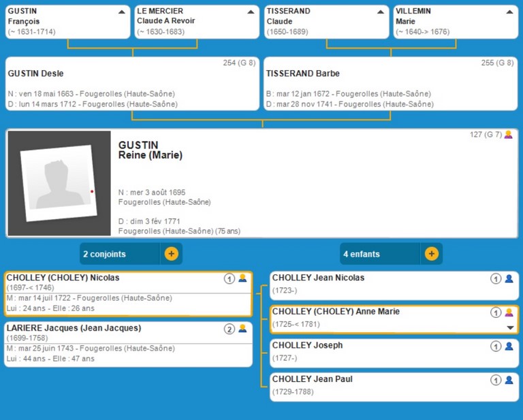Click person icon next to CHOLLEY Nicolas
This screenshot has width=523, height=420.
[242, 278]
